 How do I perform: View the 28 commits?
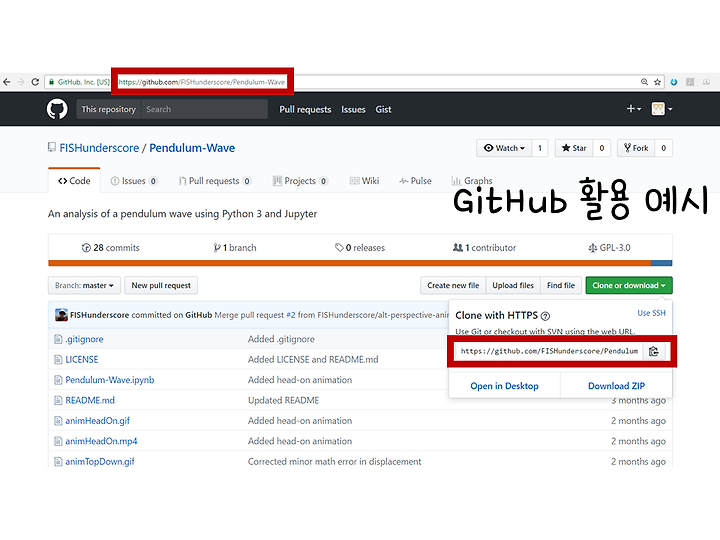pyautogui.click(x=111, y=248)
